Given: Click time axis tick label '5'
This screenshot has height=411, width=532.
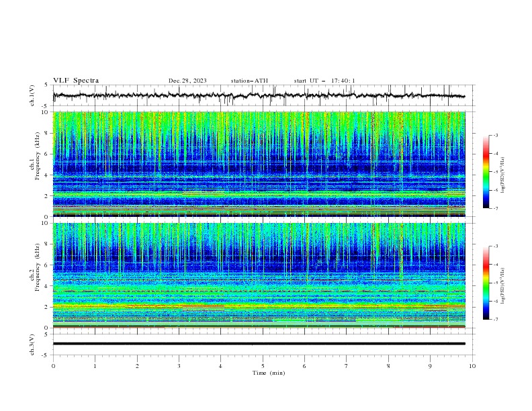Looking at the screenshot, I should click(x=263, y=366).
